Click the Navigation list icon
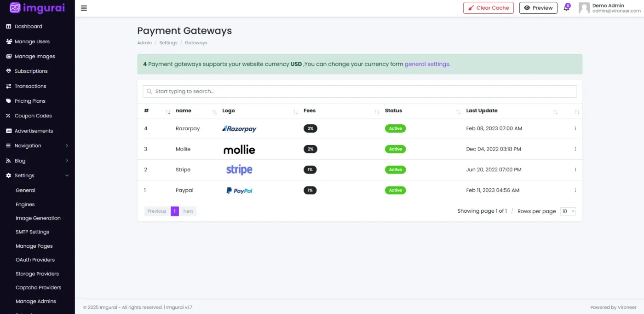The image size is (644, 314). click(x=8, y=145)
